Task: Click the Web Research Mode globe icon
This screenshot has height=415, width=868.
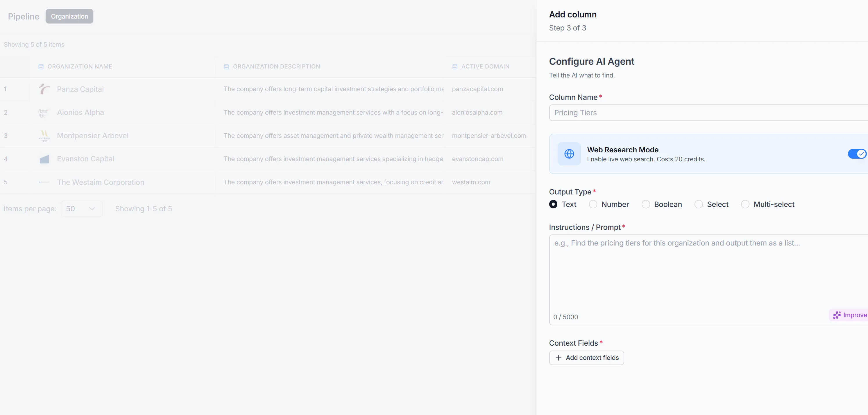Action: [569, 154]
